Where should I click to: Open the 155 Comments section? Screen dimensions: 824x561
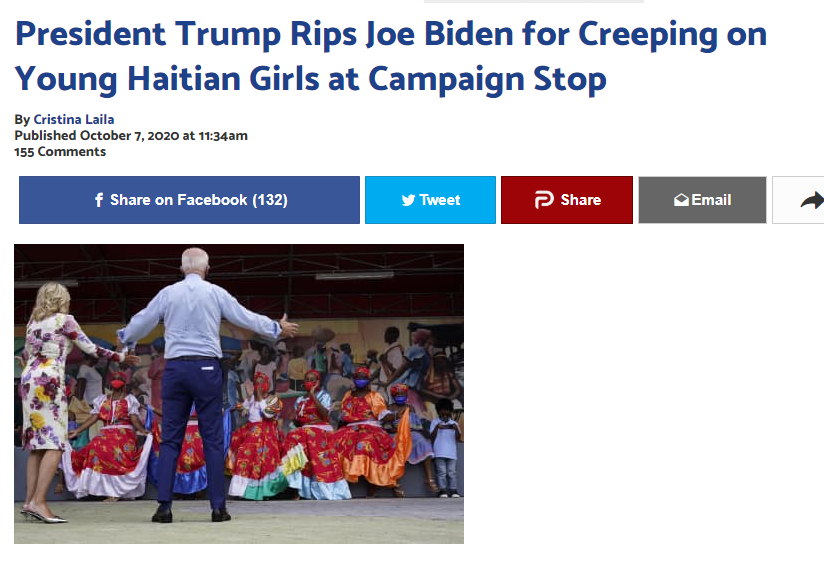(x=60, y=152)
